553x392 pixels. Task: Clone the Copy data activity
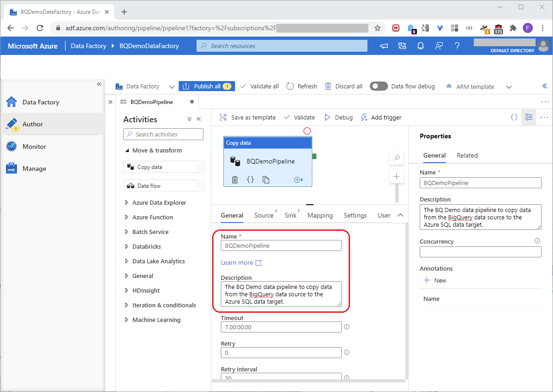266,180
